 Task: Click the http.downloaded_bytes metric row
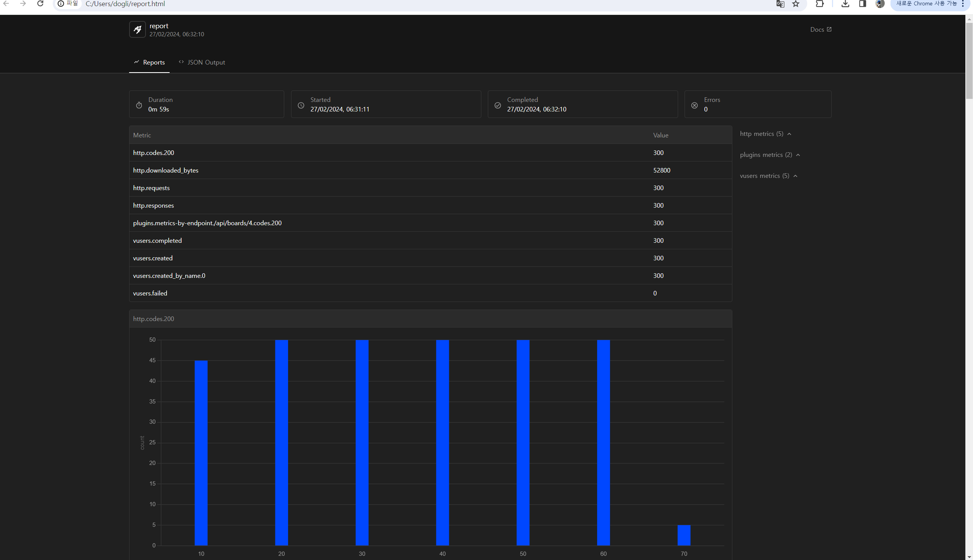430,170
